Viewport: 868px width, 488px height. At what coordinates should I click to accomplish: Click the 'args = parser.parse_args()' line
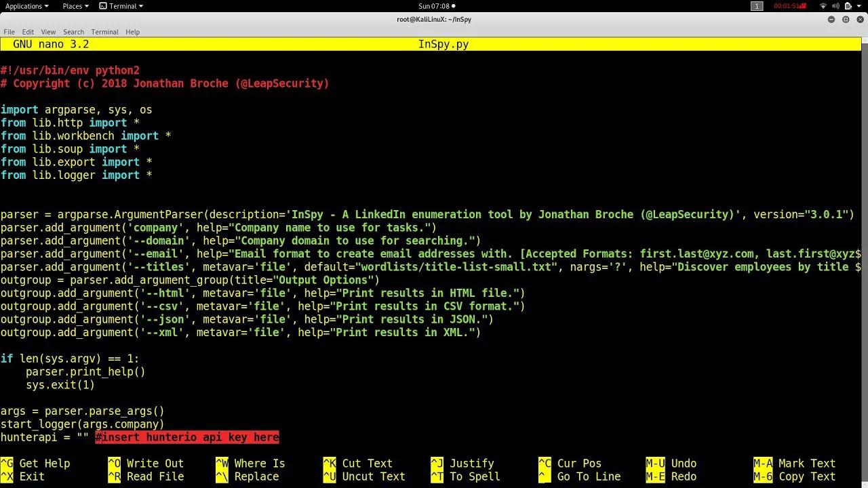coord(82,411)
